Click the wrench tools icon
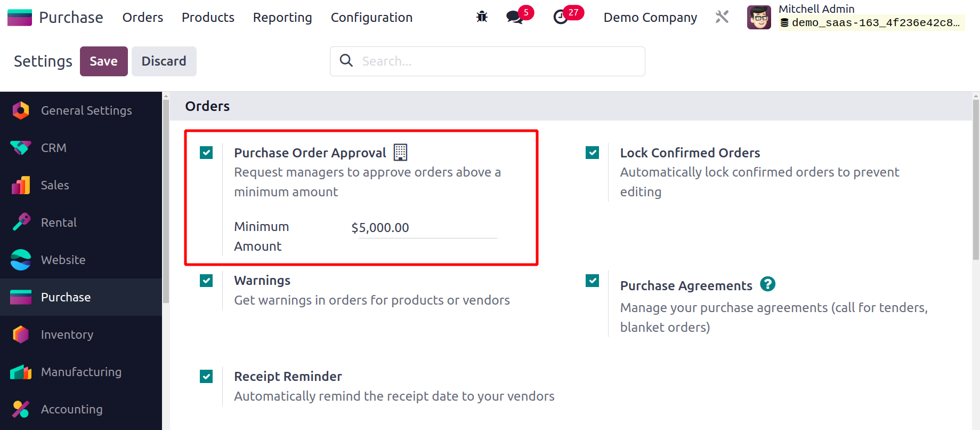The image size is (980, 430). (x=722, y=17)
